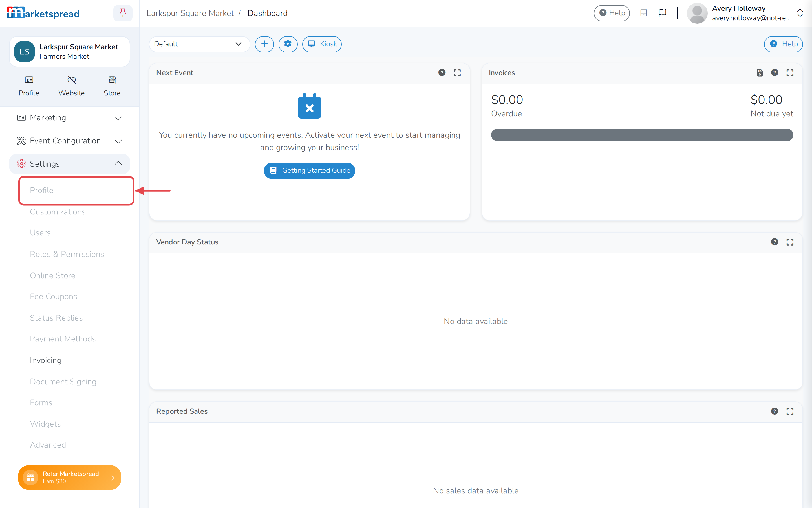
Task: Click the invoices progress bar
Action: pyautogui.click(x=642, y=135)
